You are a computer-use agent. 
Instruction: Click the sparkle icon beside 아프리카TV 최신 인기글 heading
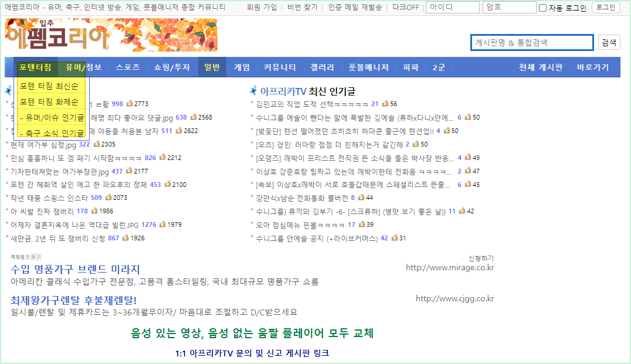click(253, 88)
